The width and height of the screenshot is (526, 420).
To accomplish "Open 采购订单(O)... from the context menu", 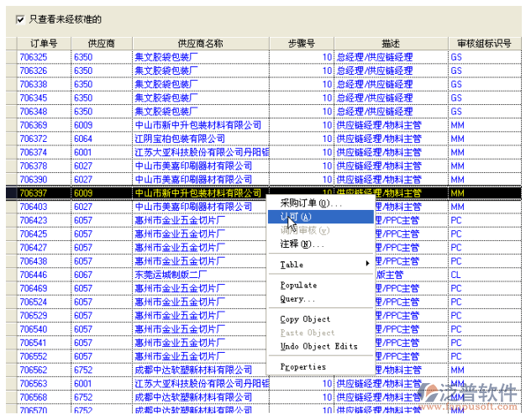I will point(310,203).
